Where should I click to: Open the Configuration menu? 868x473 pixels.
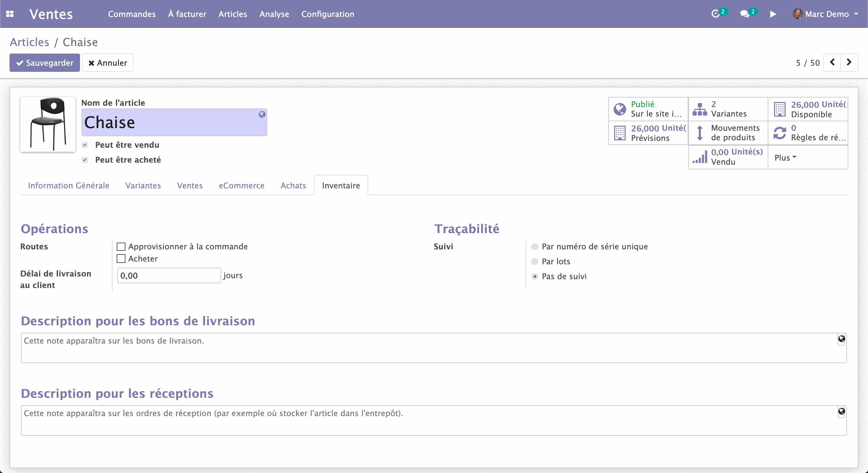(x=328, y=14)
